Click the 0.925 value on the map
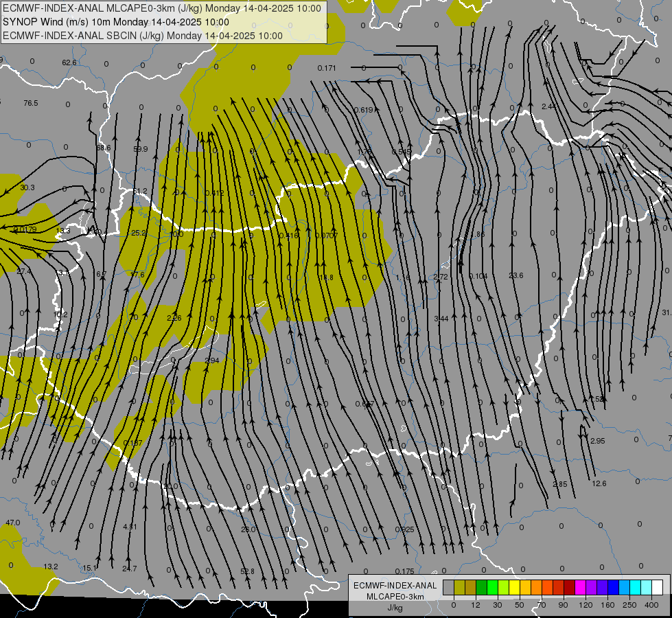This screenshot has height=618, width=672. click(405, 529)
